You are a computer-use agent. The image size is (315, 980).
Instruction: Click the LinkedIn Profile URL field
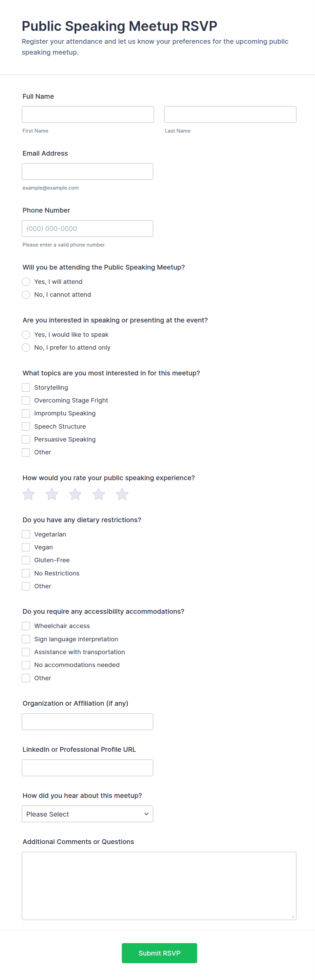pos(87,768)
